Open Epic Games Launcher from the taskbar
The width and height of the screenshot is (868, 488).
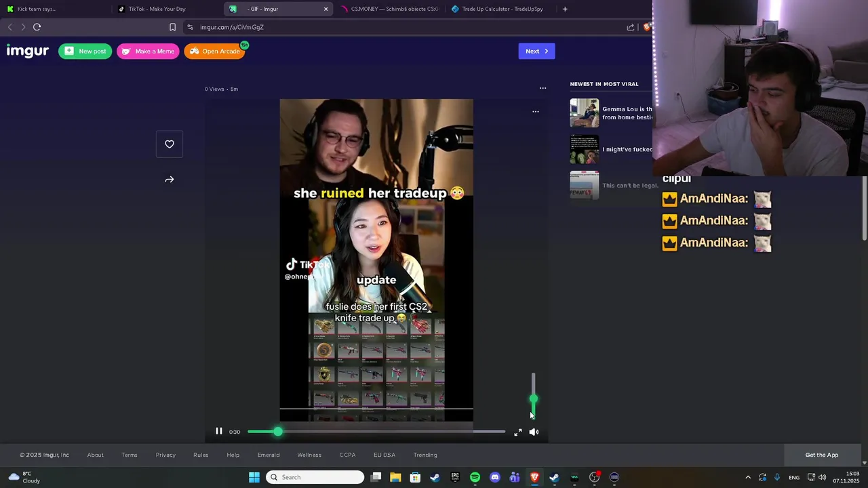coord(455,477)
